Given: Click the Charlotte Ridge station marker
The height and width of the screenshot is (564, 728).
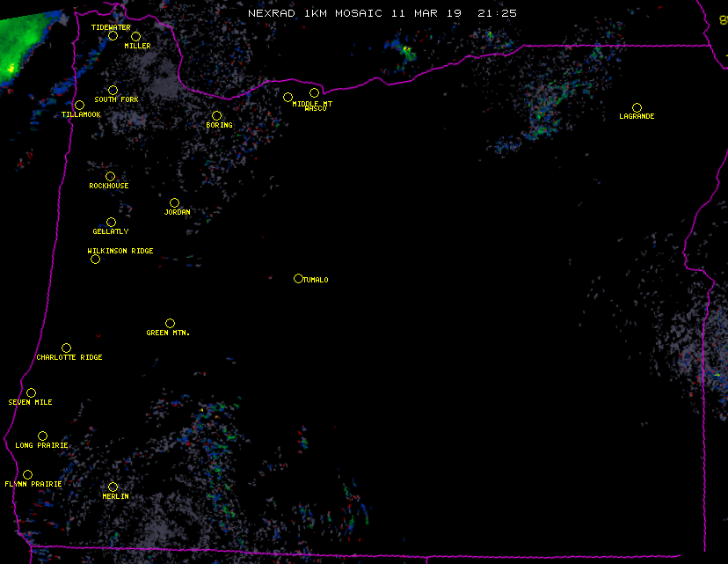Looking at the screenshot, I should (x=66, y=348).
